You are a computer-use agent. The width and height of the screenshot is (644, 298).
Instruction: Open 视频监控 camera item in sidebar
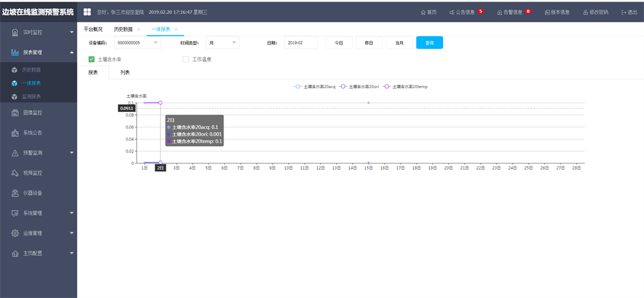[x=32, y=172]
